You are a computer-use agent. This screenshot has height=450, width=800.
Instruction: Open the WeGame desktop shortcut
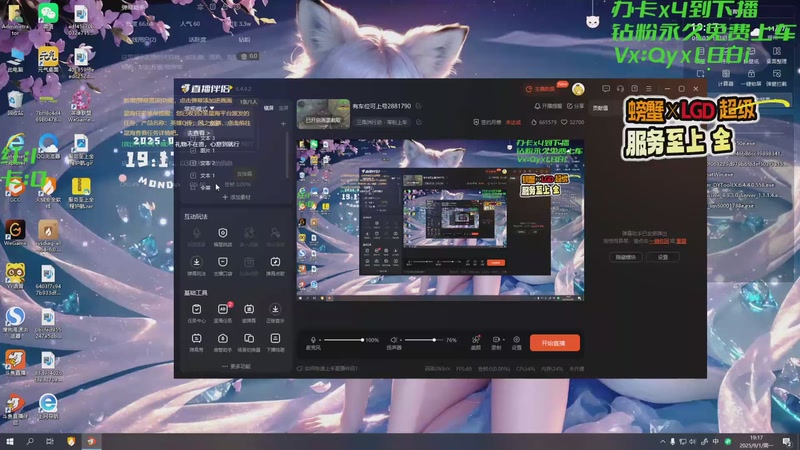[x=15, y=233]
